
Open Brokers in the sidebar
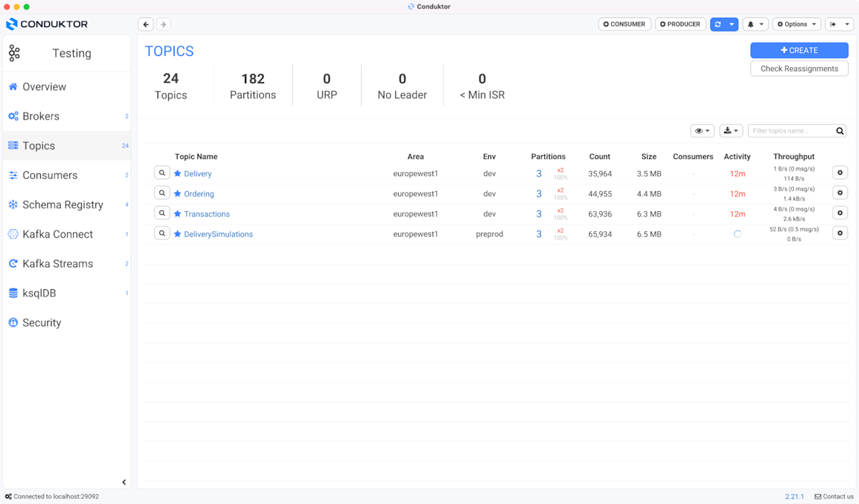coord(67,116)
